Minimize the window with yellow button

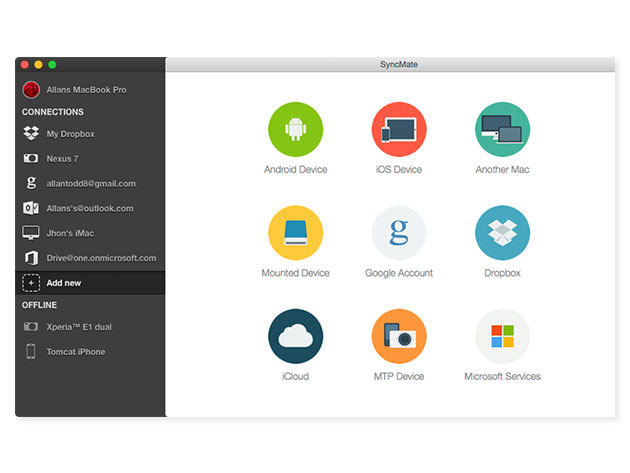point(39,64)
